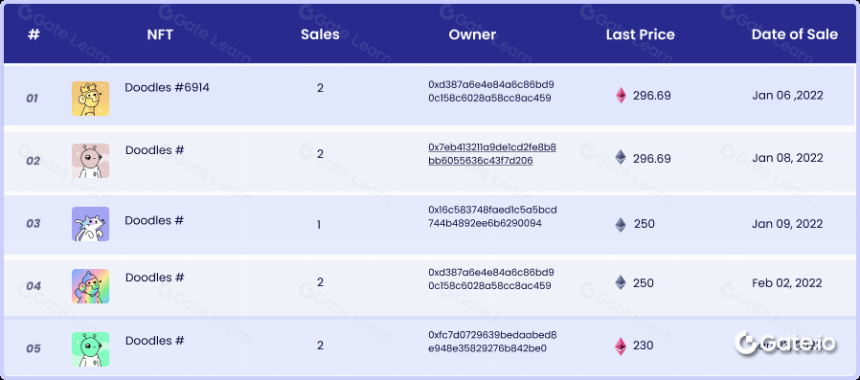Click the Doodles # name in row 03
The width and height of the screenshot is (860, 380).
(155, 220)
